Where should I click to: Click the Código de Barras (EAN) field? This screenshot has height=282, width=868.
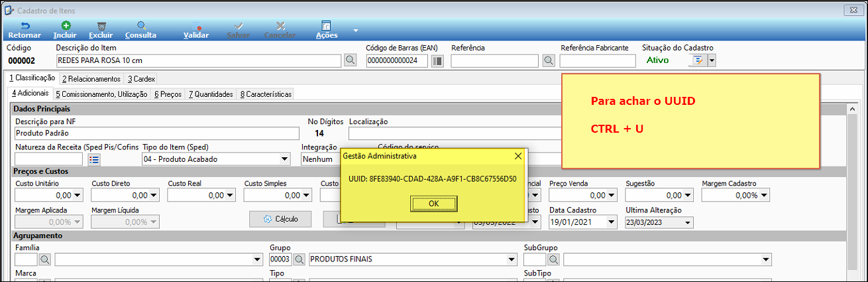click(x=397, y=61)
